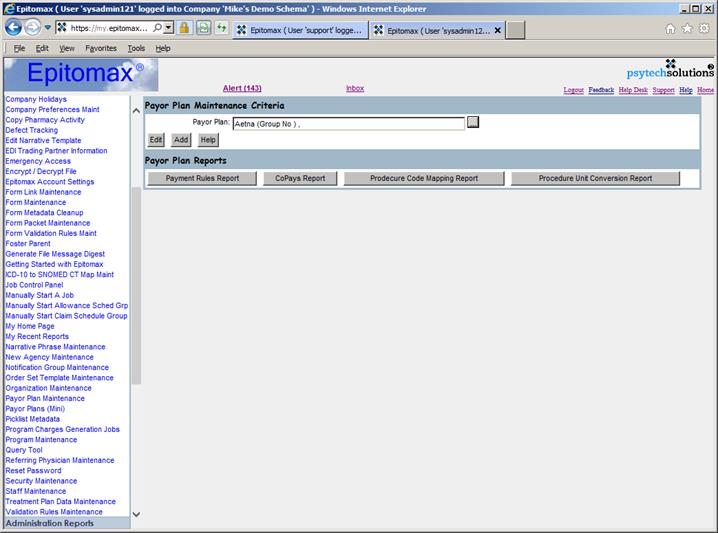Expand the address bar search dropdown arrow
Screen dimensions: 718x533
coord(168,28)
